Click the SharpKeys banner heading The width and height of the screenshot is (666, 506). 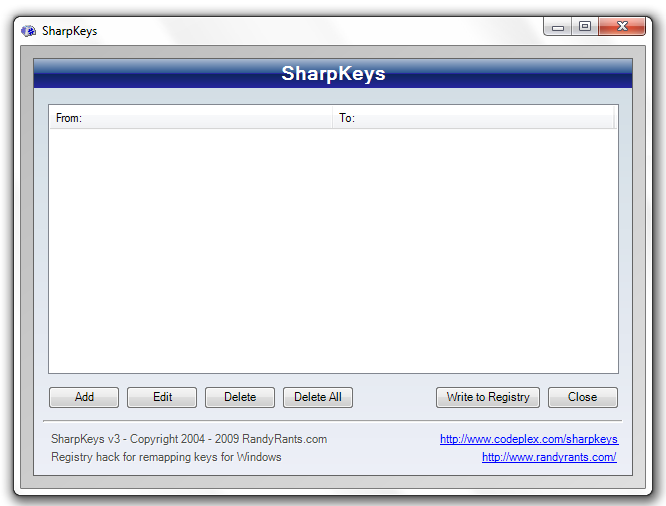333,73
